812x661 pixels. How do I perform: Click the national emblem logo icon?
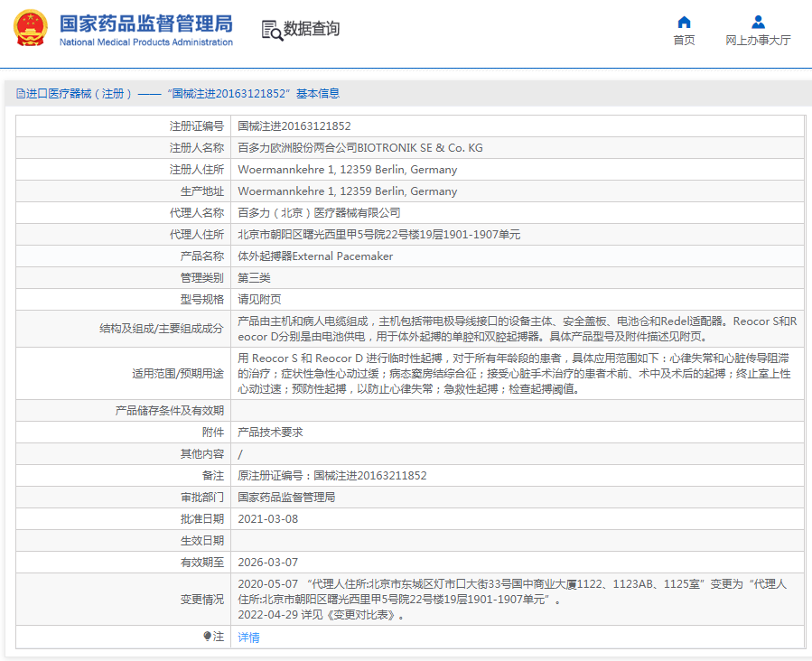point(30,29)
